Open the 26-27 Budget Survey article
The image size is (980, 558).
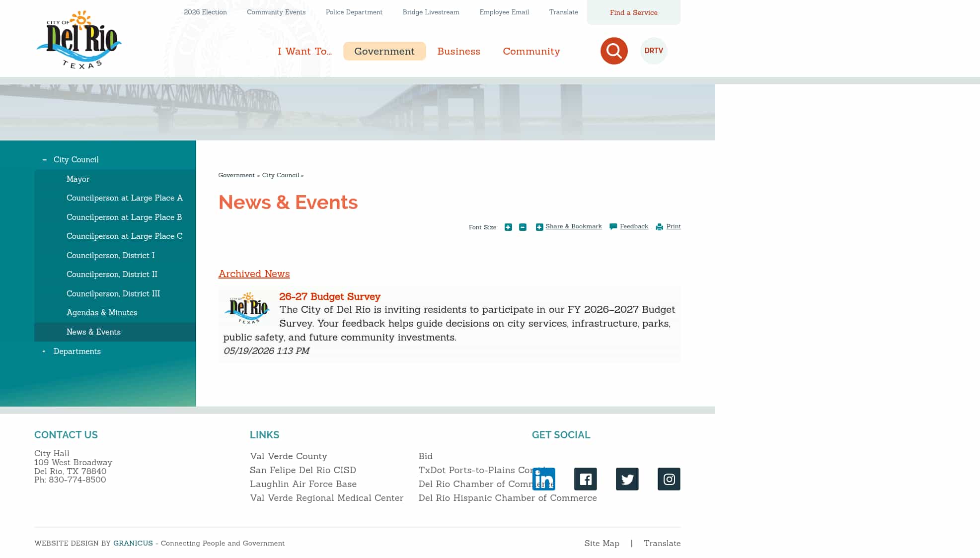click(330, 297)
